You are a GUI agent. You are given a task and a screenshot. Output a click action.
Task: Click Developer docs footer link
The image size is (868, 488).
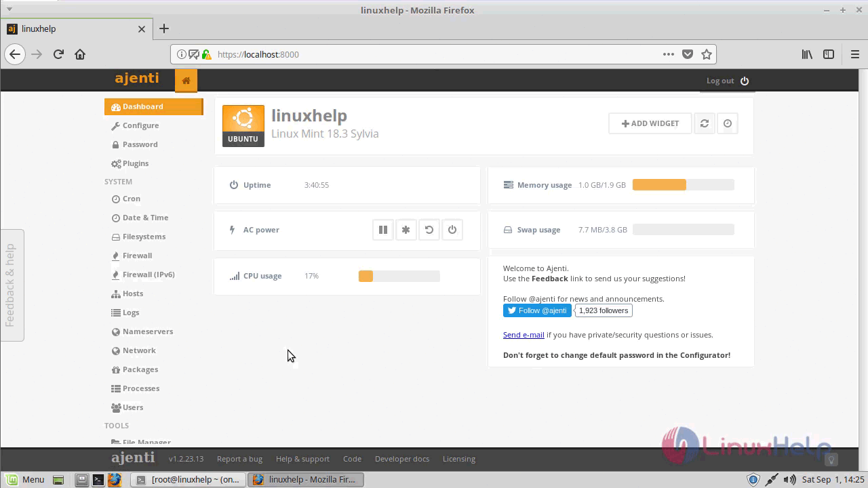pyautogui.click(x=402, y=459)
